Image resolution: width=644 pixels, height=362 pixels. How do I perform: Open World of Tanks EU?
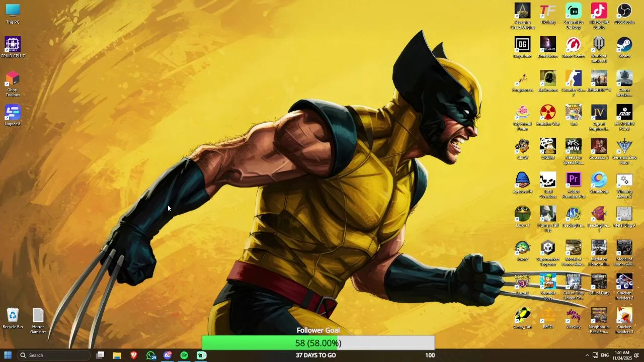pyautogui.click(x=599, y=49)
